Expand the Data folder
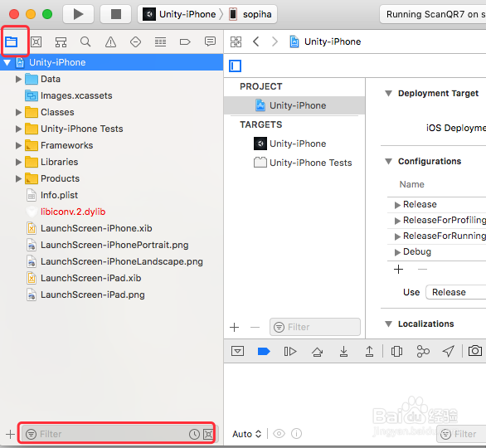 pos(18,79)
